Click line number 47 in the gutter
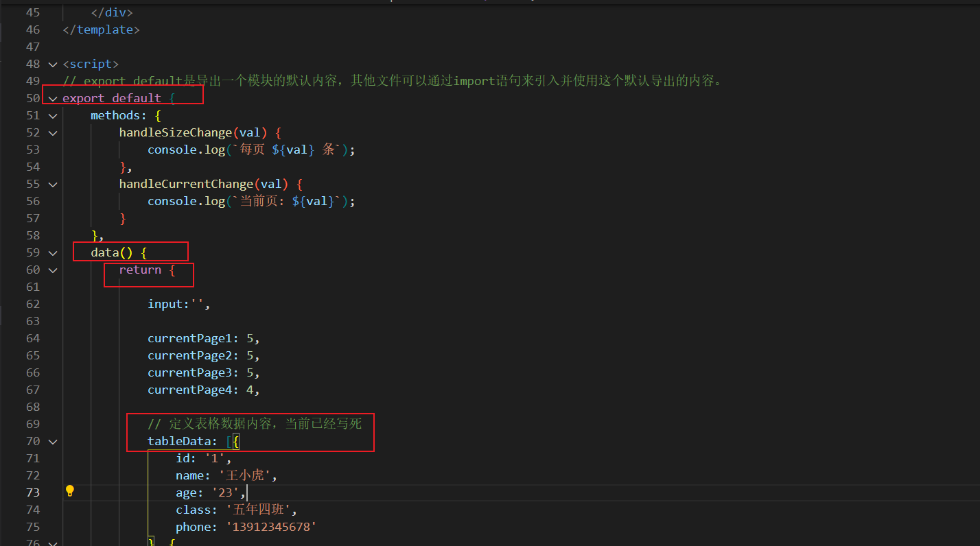 [33, 47]
